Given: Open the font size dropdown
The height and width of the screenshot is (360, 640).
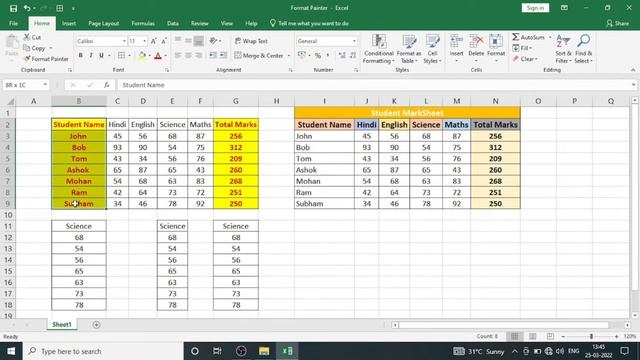Looking at the screenshot, I should click(x=144, y=41).
